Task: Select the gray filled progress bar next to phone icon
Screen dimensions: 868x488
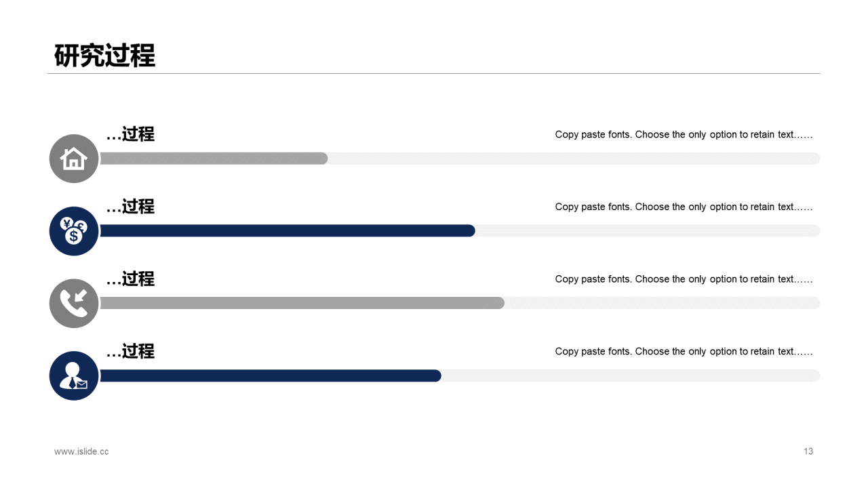Action: coord(302,303)
